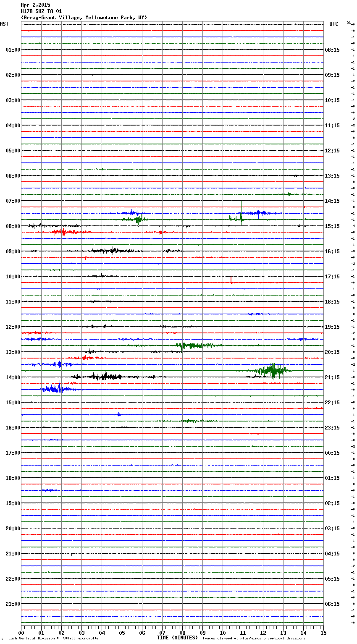Select the MST hour label "12:00"

tap(13, 327)
